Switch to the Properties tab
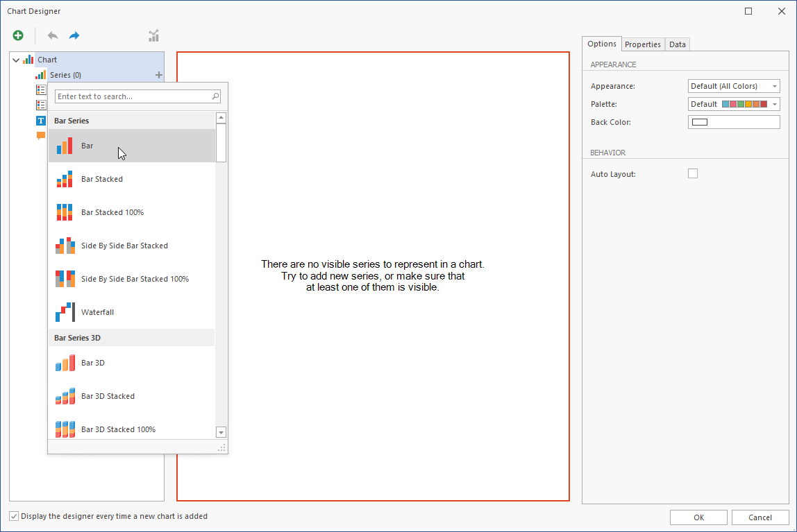 tap(642, 44)
